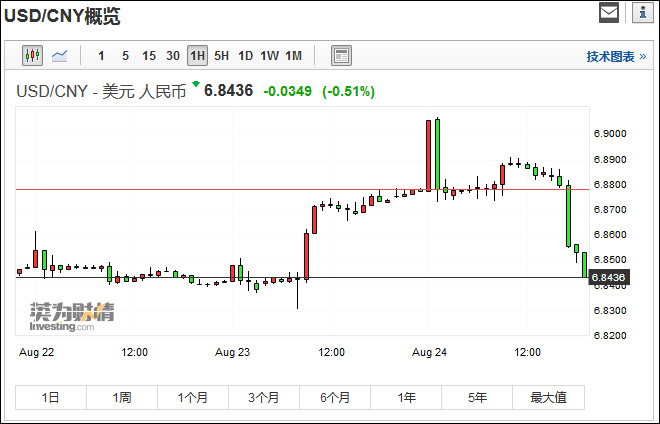Switch to the area line chart icon

[60, 56]
